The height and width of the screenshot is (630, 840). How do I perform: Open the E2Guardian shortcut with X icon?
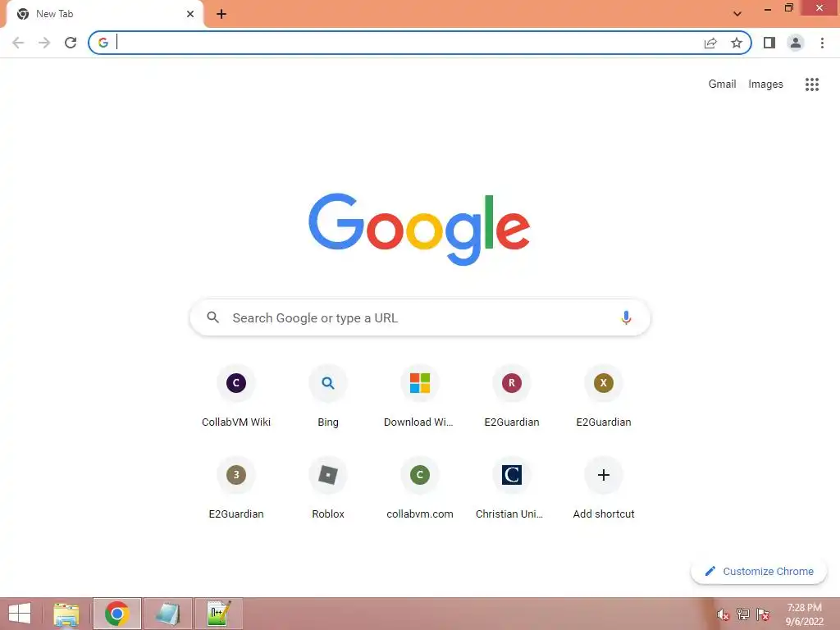pyautogui.click(x=604, y=396)
